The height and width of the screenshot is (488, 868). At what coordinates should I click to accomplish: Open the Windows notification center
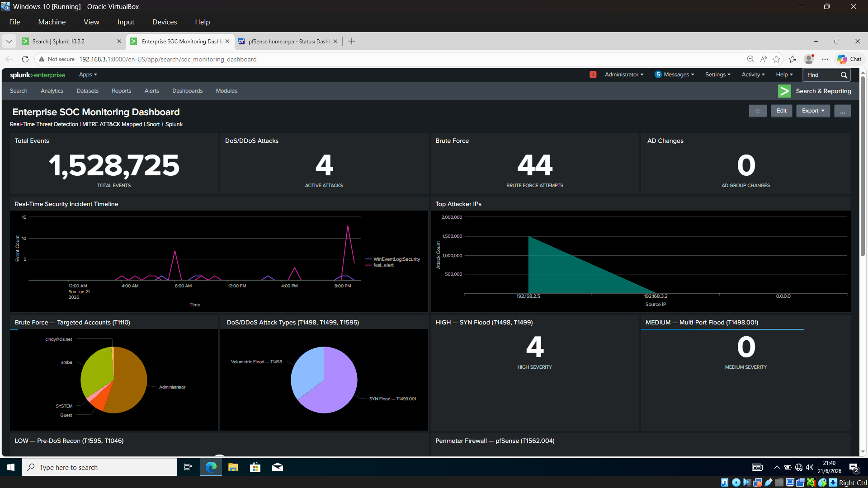(x=854, y=468)
